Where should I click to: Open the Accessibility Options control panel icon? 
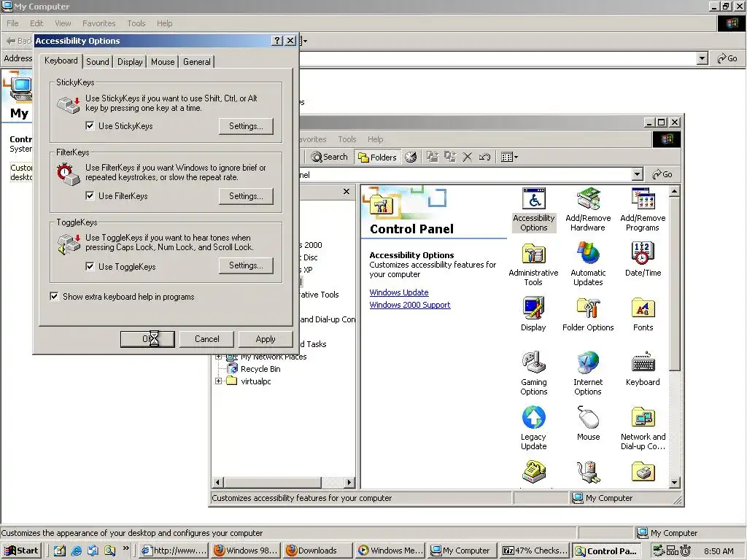click(533, 210)
